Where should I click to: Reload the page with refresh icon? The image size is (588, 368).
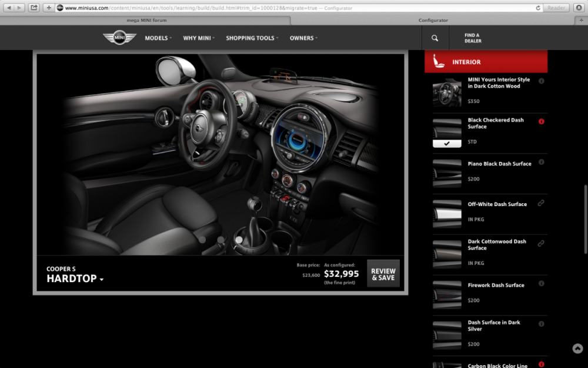click(538, 8)
